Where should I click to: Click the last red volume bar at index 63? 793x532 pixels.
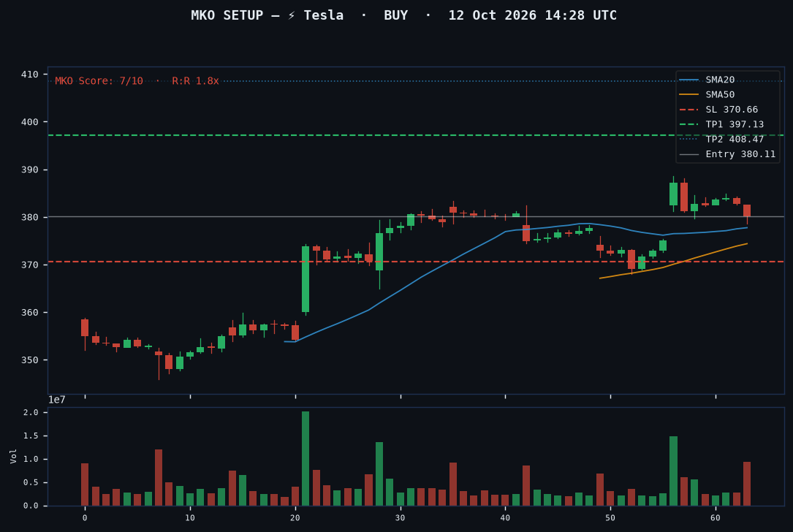pos(747,484)
